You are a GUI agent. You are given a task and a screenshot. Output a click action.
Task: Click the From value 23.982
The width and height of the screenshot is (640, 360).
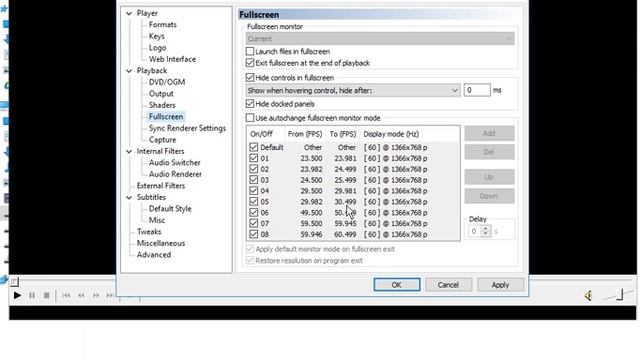(x=311, y=169)
